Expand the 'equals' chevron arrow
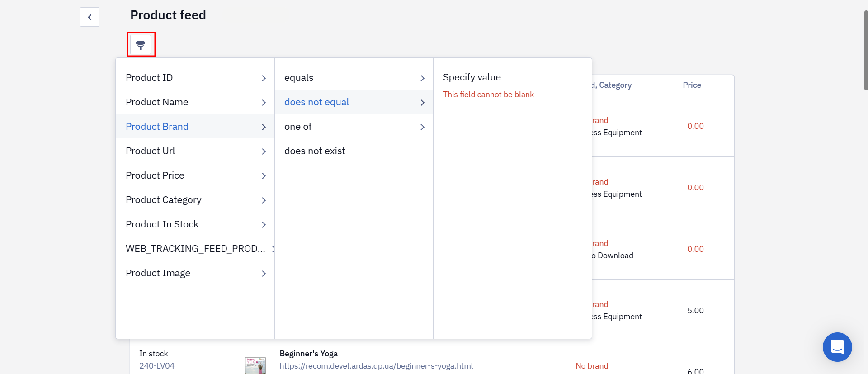This screenshot has width=868, height=374. (x=422, y=78)
